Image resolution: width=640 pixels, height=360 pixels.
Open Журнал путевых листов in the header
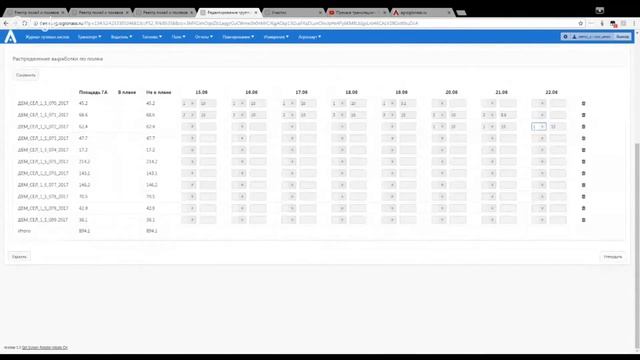click(x=47, y=37)
